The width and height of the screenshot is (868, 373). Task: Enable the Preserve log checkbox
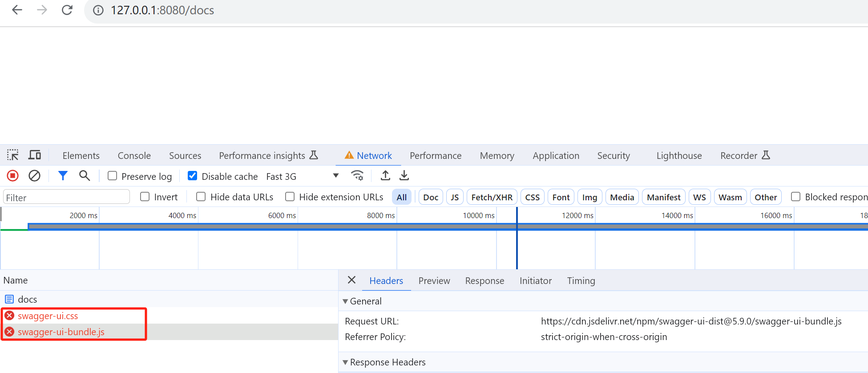[x=113, y=176]
